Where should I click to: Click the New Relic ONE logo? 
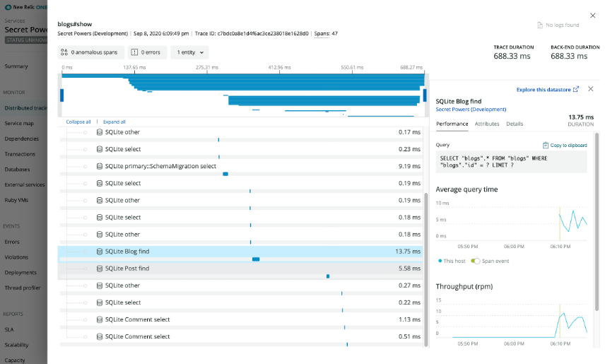click(25, 7)
